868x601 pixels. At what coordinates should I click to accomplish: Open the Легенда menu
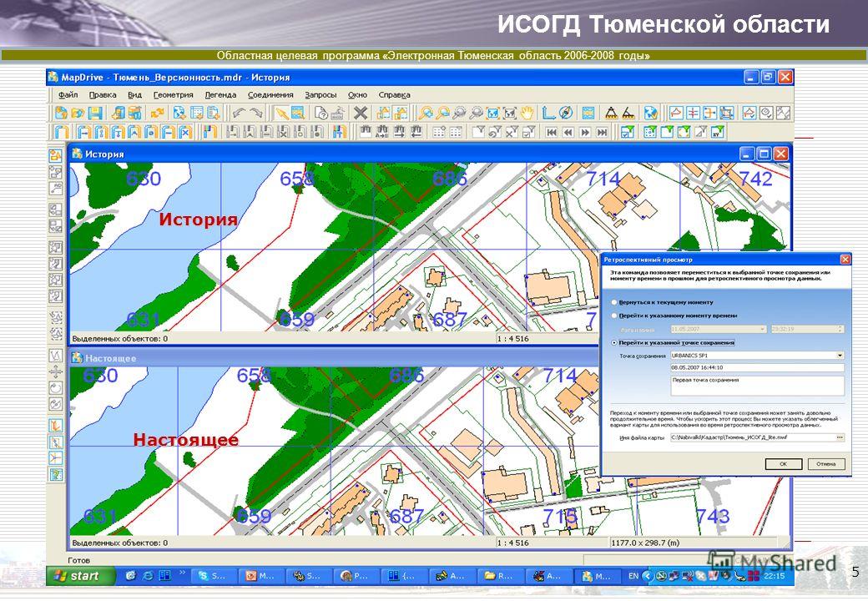pyautogui.click(x=220, y=94)
